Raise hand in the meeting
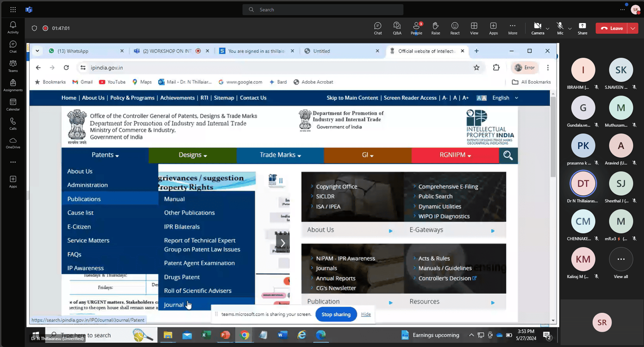Image resolution: width=644 pixels, height=347 pixels. [x=436, y=28]
